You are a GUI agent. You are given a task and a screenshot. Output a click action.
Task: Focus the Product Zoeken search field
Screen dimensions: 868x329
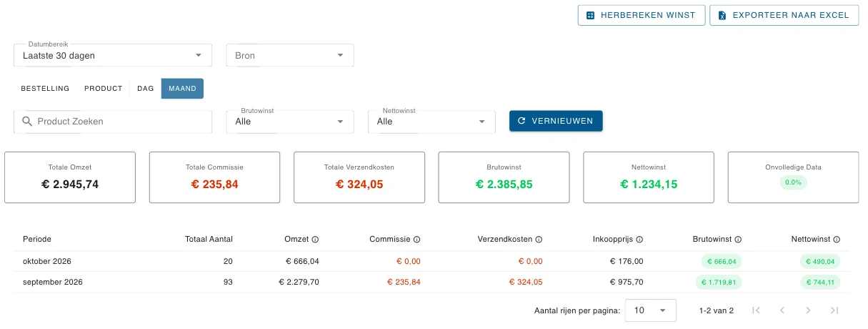(x=113, y=122)
